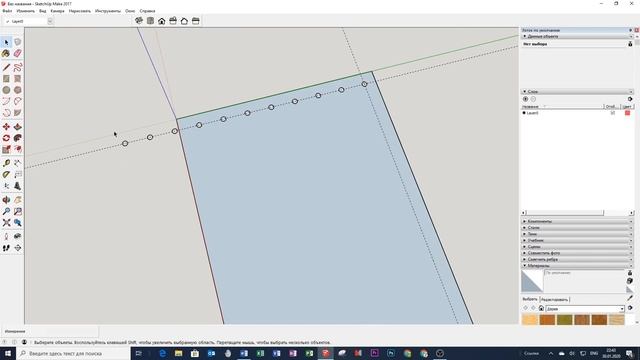The image size is (640, 360).
Task: Switch to Top view
Action: click(x=150, y=21)
